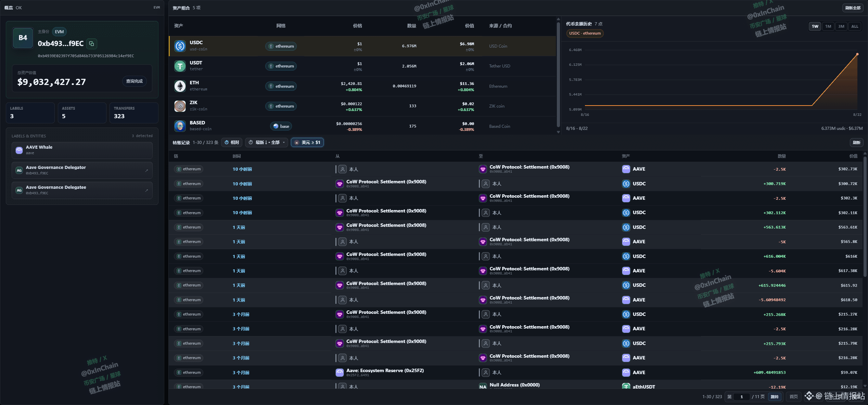Remove the 美元 ≥ $1 filter
This screenshot has height=405, width=868.
click(297, 143)
